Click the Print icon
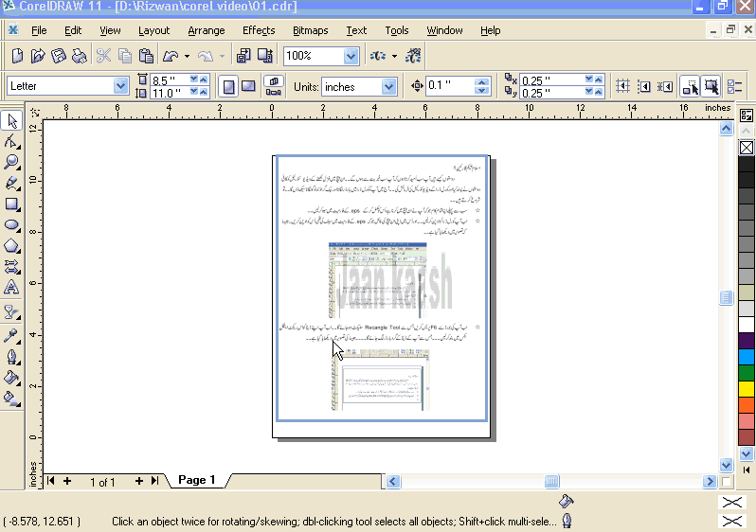Image resolution: width=756 pixels, height=532 pixels. coord(79,56)
